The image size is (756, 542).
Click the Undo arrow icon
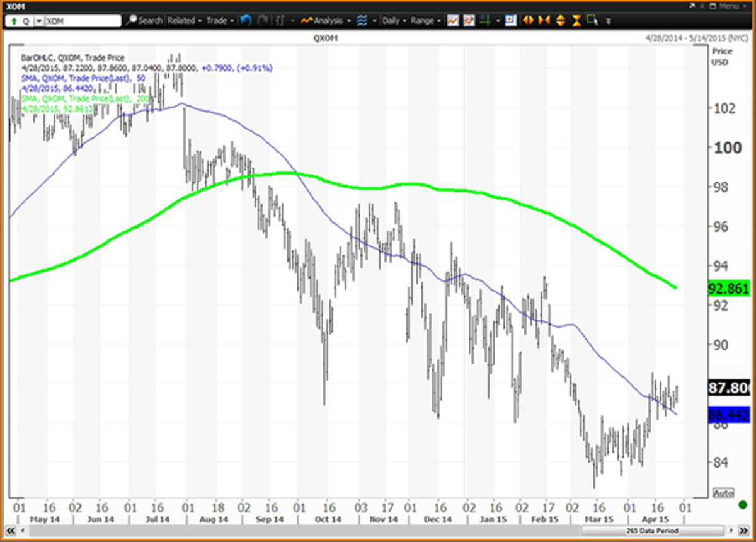tap(245, 20)
